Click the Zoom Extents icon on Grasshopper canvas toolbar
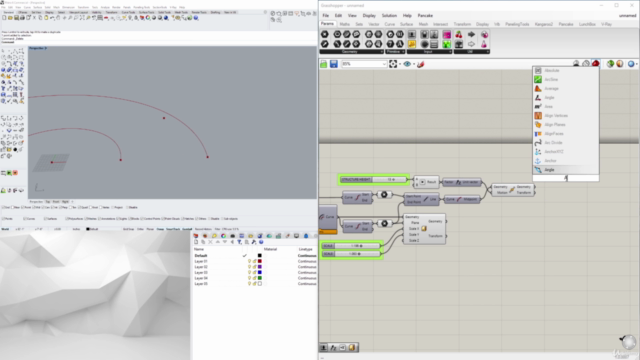640x360 pixels. (393, 64)
